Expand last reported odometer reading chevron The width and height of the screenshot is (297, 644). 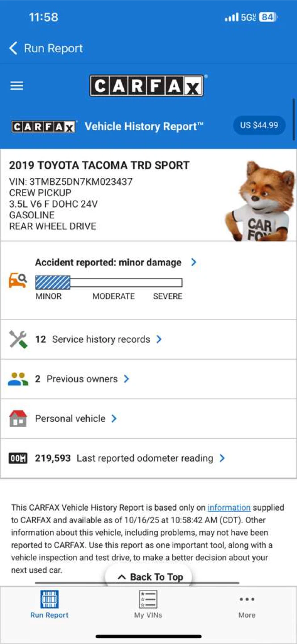[x=222, y=458]
